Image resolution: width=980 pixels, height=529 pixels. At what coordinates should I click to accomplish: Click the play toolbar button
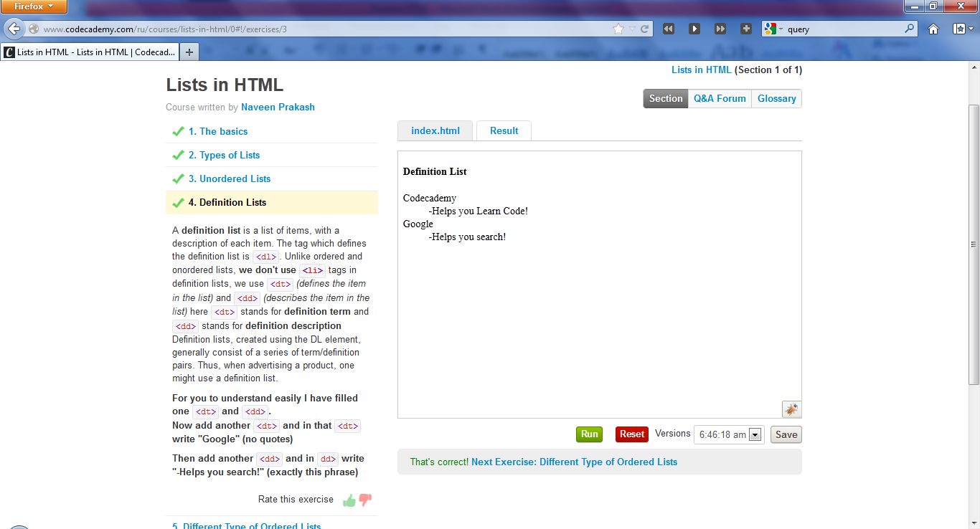pyautogui.click(x=694, y=29)
